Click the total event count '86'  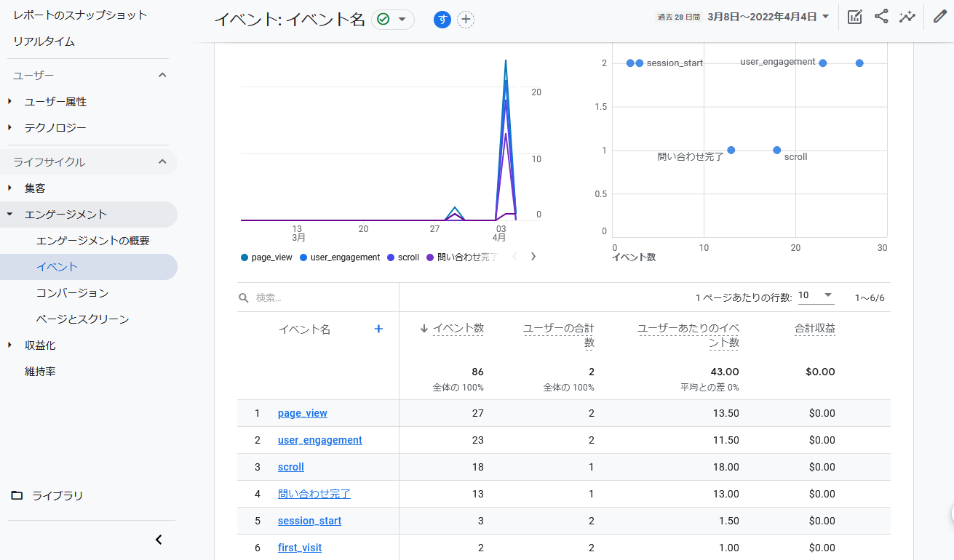(x=478, y=372)
